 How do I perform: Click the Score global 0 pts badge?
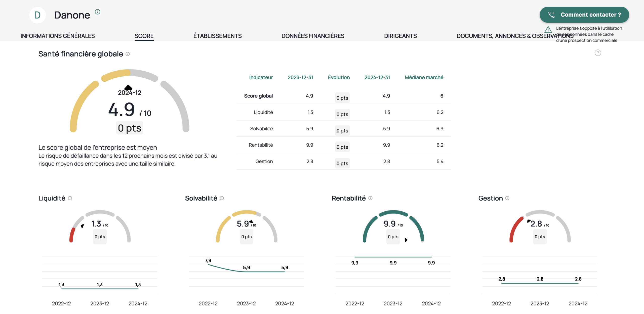click(342, 98)
